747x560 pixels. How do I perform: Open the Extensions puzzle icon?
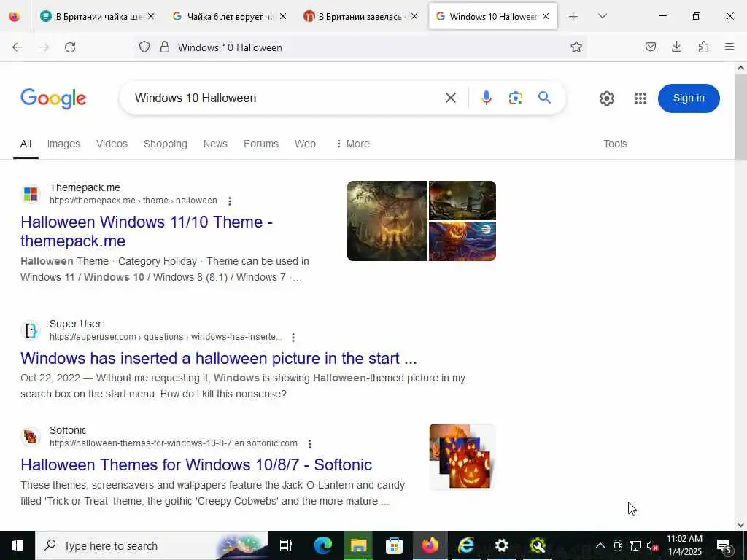[x=703, y=47]
